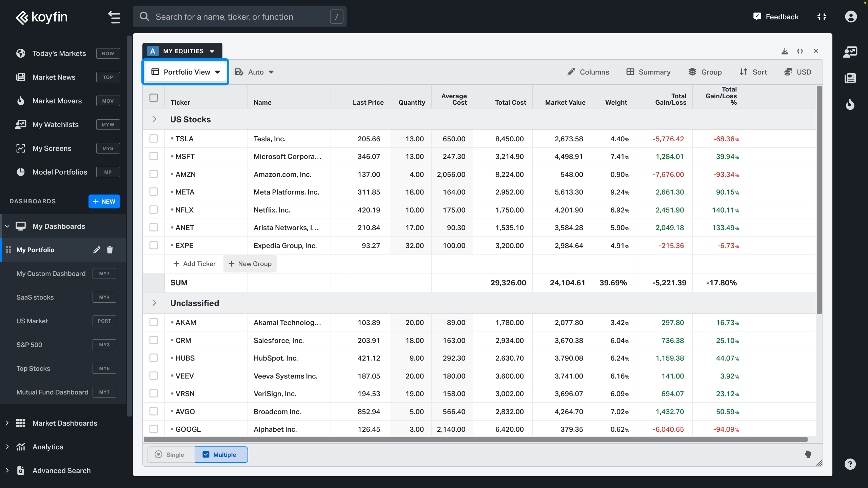This screenshot has width=868, height=488.
Task: Check the TSLA row checkbox
Action: pyautogui.click(x=153, y=138)
